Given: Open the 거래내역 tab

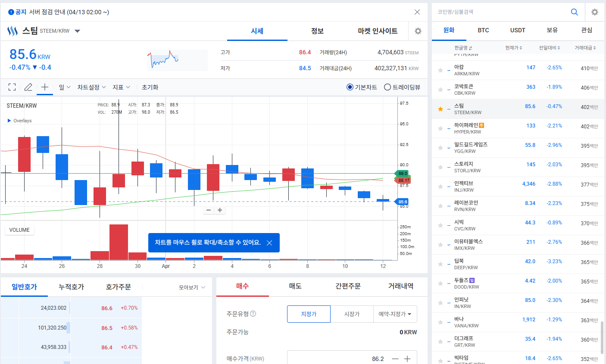Looking at the screenshot, I should 401,286.
